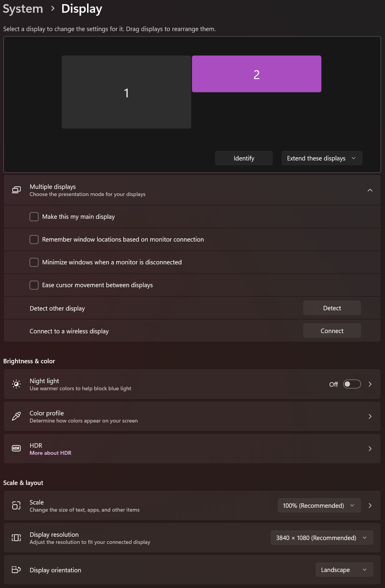The height and width of the screenshot is (588, 385).
Task: Click the Display breadcrumb title
Action: click(82, 9)
